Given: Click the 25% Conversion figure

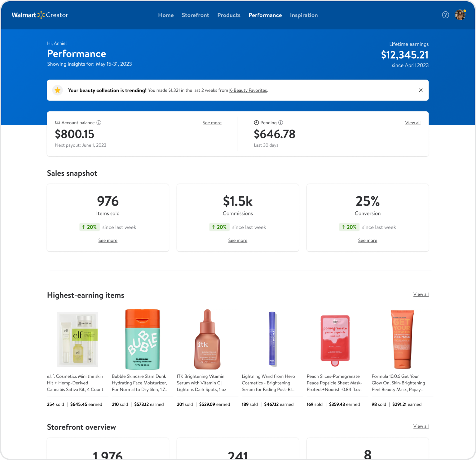Looking at the screenshot, I should coord(368,201).
